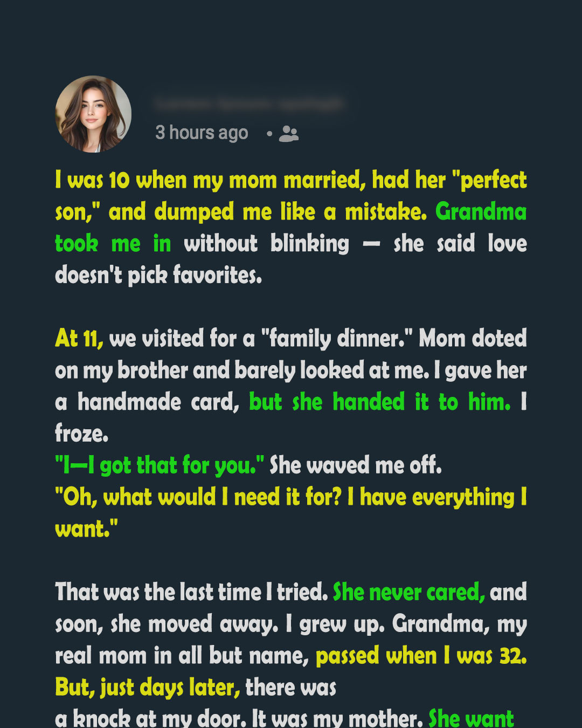This screenshot has width=582, height=728.
Task: Select 'but she handed it to him.' phrase
Action: pos(380,402)
